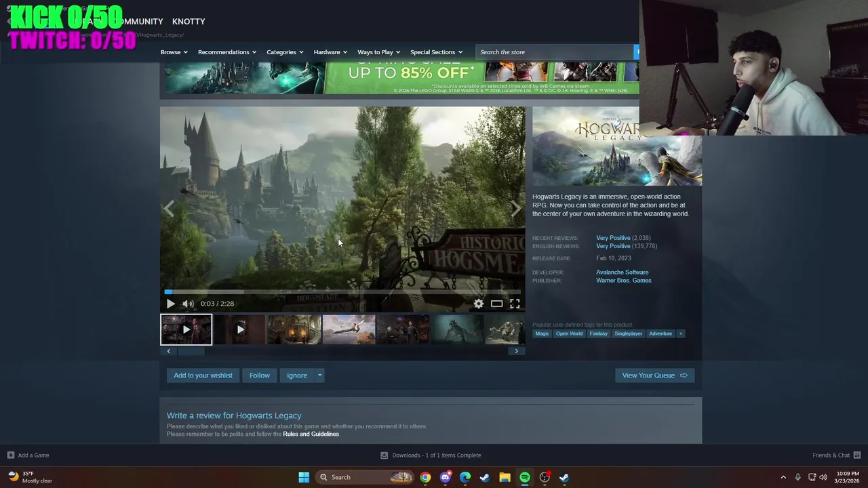The width and height of the screenshot is (868, 488).
Task: Click the next media arrow over video
Action: point(516,209)
